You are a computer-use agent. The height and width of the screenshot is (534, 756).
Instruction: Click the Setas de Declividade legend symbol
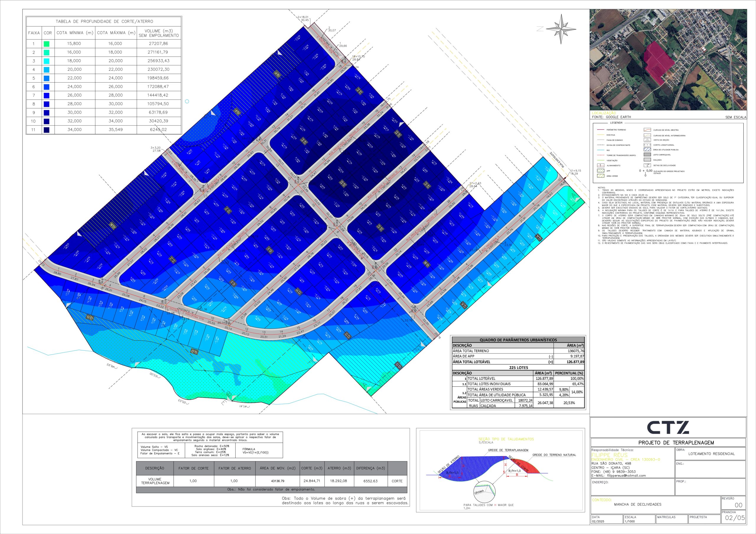coord(647,165)
